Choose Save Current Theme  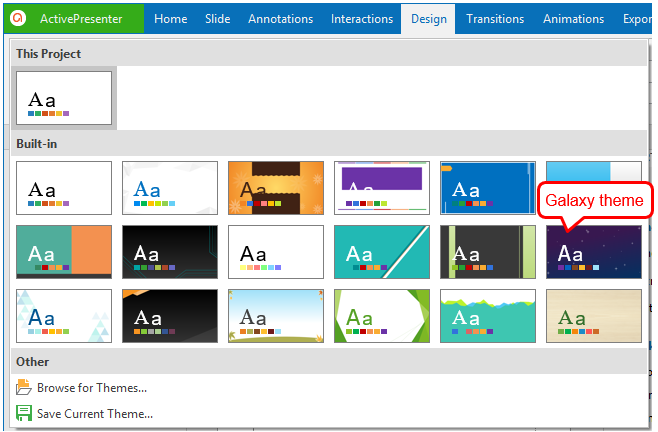tap(95, 414)
